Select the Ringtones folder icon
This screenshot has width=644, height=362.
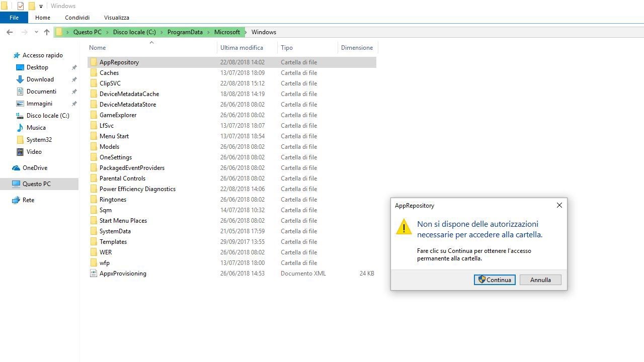point(93,200)
